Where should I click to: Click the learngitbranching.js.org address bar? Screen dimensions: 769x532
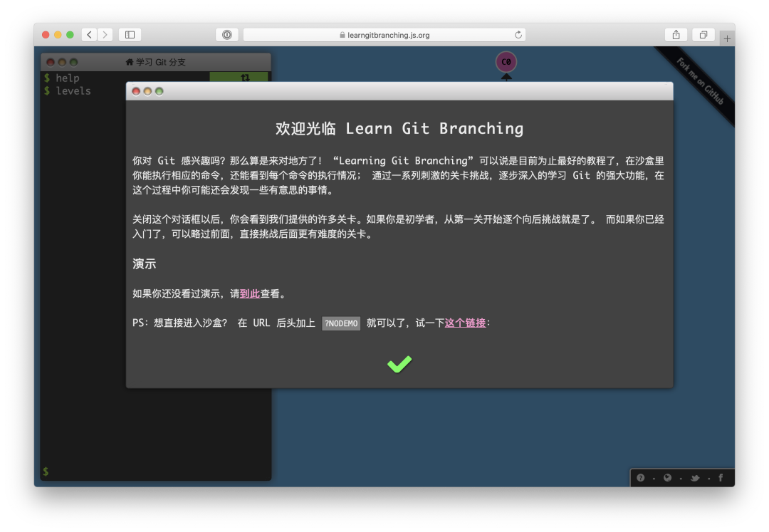pos(384,35)
